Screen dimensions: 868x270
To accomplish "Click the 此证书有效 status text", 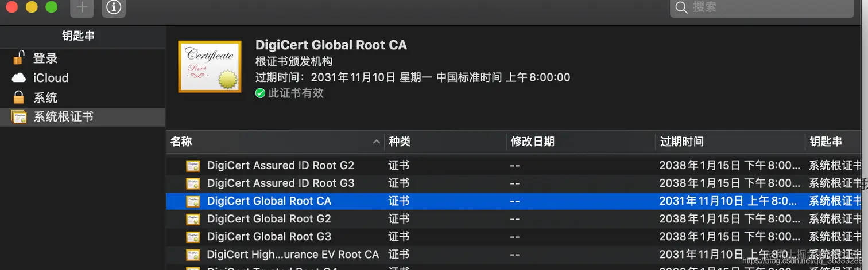I will [296, 93].
